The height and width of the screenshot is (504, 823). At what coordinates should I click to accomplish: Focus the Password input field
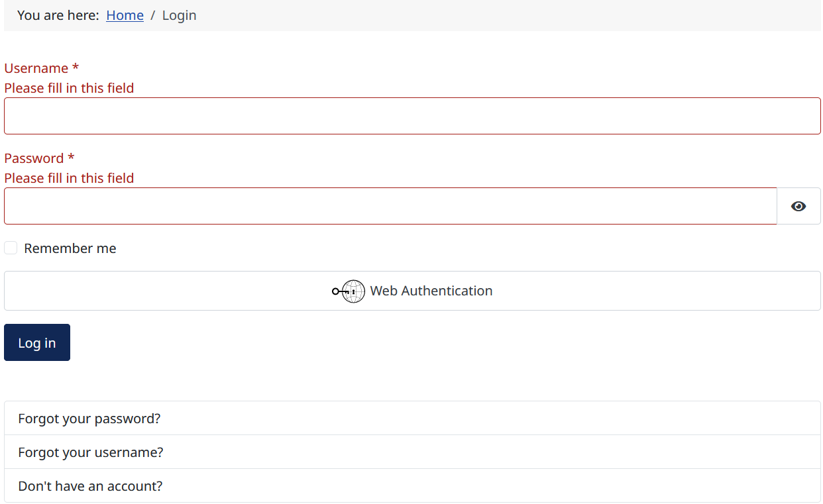(390, 206)
